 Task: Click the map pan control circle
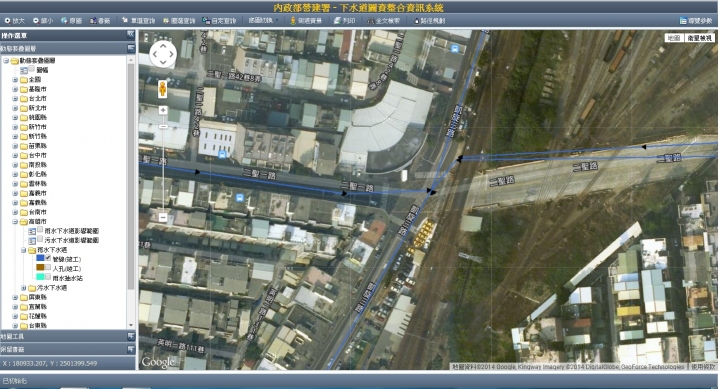tap(163, 54)
